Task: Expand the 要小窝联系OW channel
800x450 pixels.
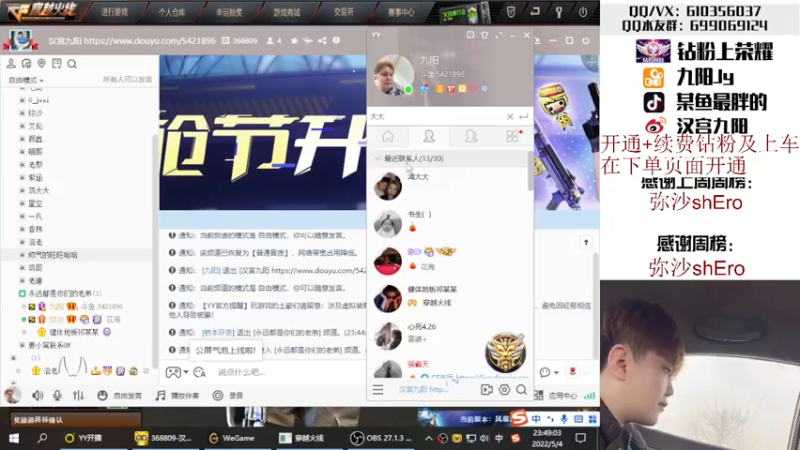Action: pos(22,345)
